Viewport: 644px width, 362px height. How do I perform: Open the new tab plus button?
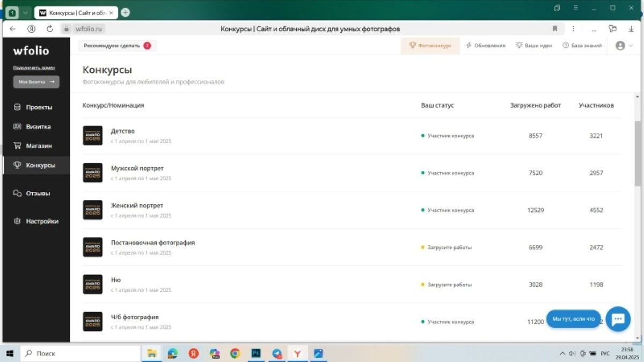125,12
